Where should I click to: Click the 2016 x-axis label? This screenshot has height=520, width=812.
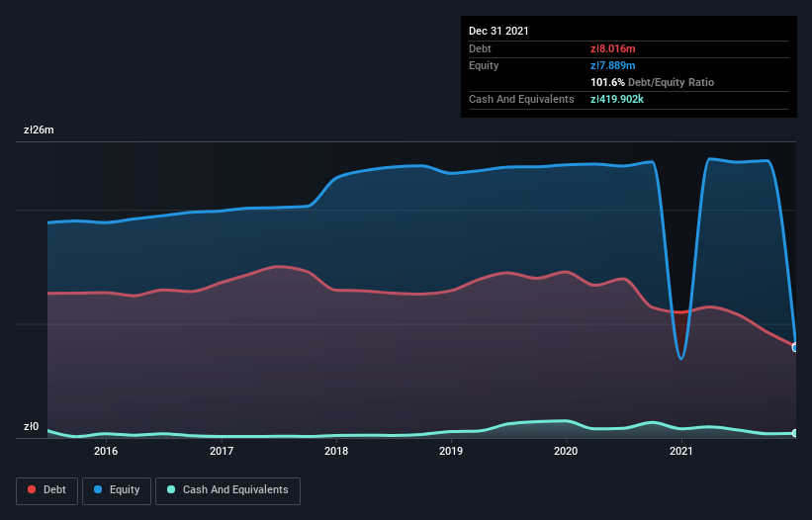106,451
